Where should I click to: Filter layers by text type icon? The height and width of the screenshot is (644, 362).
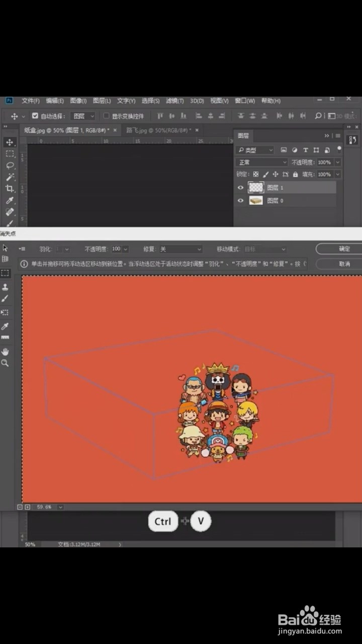pos(305,150)
